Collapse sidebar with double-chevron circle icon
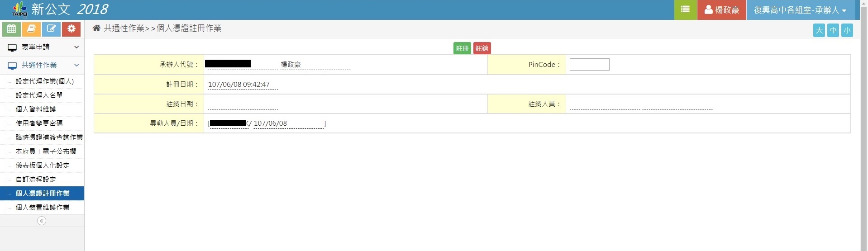 [42, 221]
